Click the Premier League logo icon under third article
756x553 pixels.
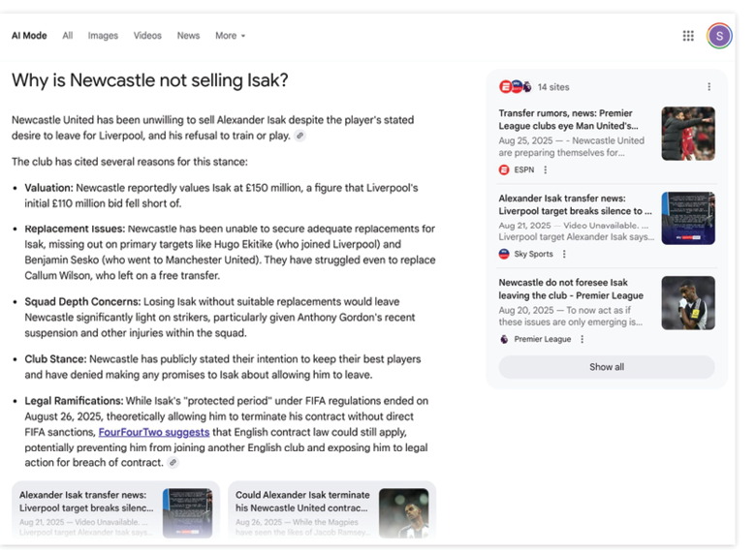click(504, 339)
